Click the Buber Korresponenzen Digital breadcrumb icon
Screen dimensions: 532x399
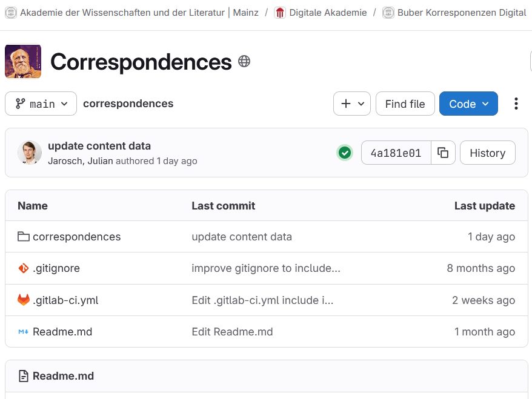pyautogui.click(x=386, y=12)
